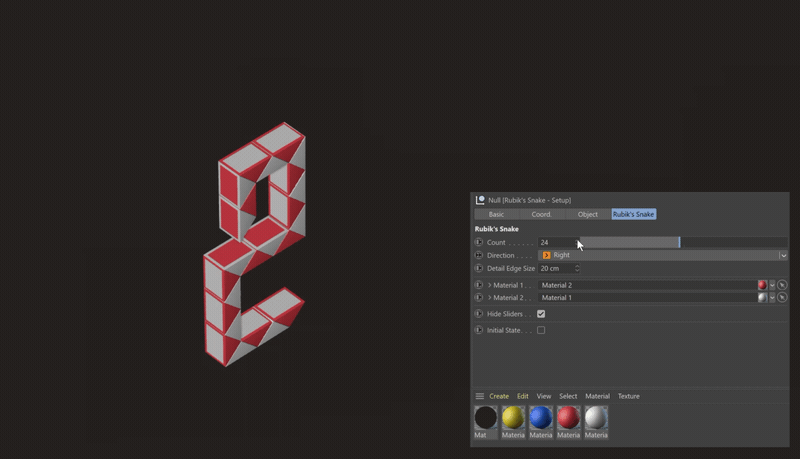800x459 pixels.
Task: Click the keyframe circle next to Count
Action: (x=479, y=242)
